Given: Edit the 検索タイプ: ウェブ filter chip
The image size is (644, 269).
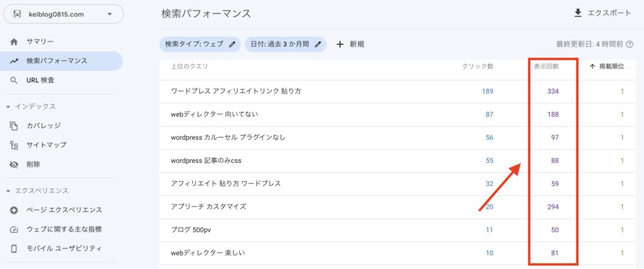Looking at the screenshot, I should point(199,44).
